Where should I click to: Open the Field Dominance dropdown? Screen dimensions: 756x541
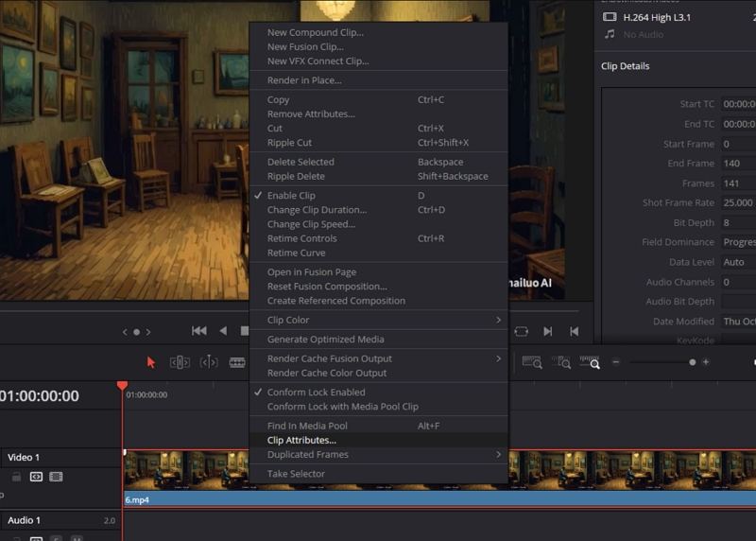pos(739,242)
